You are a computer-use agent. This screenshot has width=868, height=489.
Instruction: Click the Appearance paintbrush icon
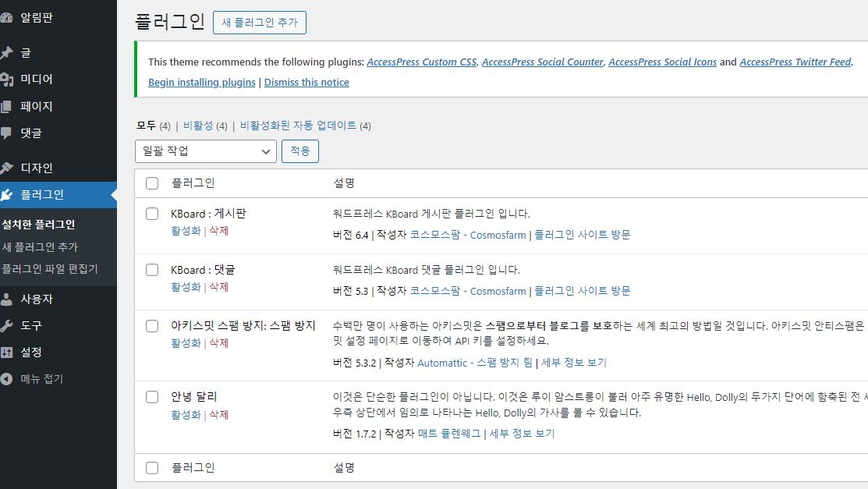[7, 168]
